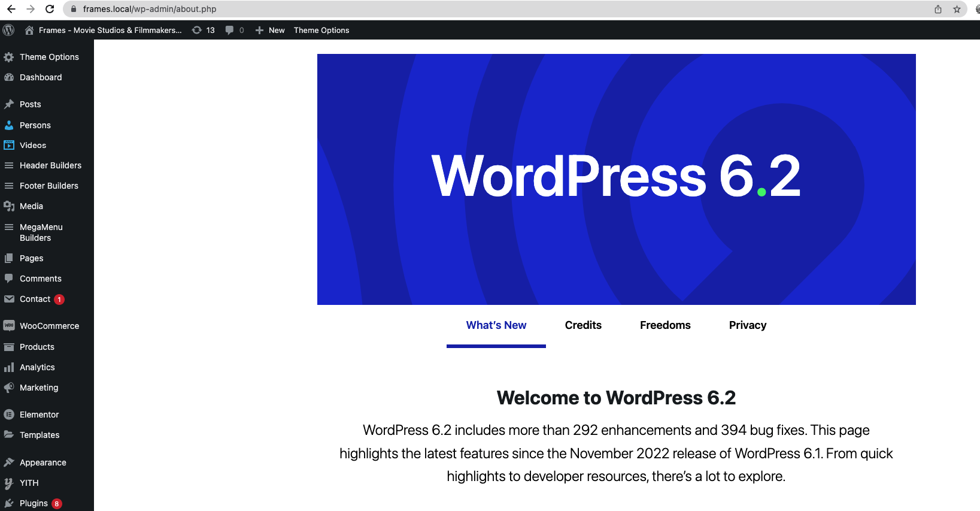Click the WooCommerce logo icon
Viewport: 980px width, 511px height.
click(x=9, y=326)
